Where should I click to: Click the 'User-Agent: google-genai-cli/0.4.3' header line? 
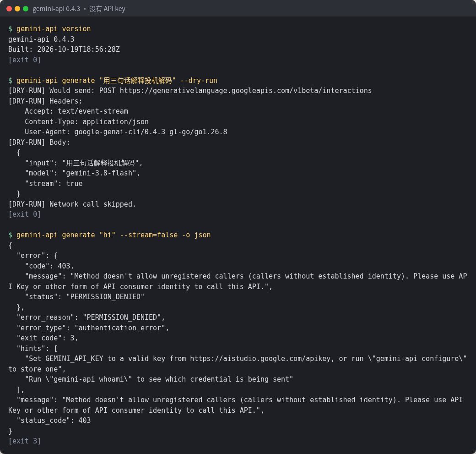[x=126, y=132]
